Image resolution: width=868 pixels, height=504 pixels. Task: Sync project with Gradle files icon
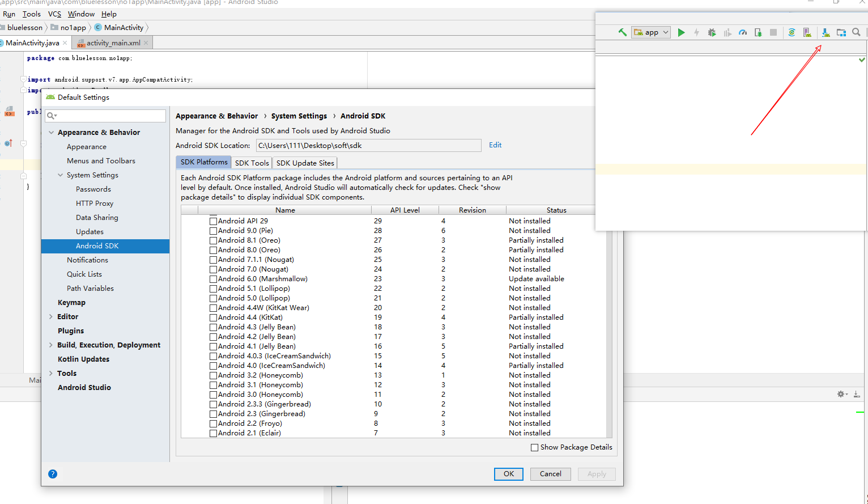click(792, 32)
